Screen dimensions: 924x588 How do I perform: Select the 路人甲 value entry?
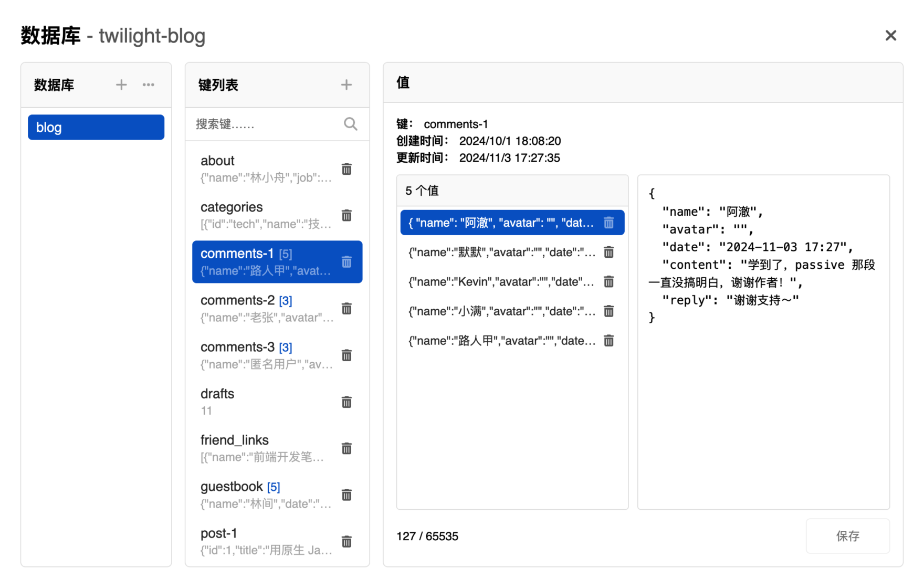(x=512, y=341)
